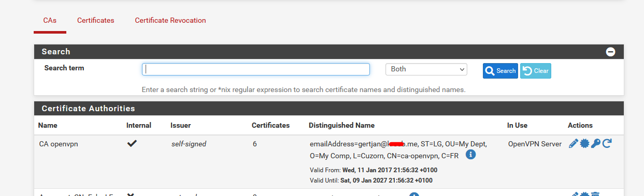This screenshot has height=196, width=644.
Task: Click the partially visible second row info icon
Action: (x=414, y=194)
